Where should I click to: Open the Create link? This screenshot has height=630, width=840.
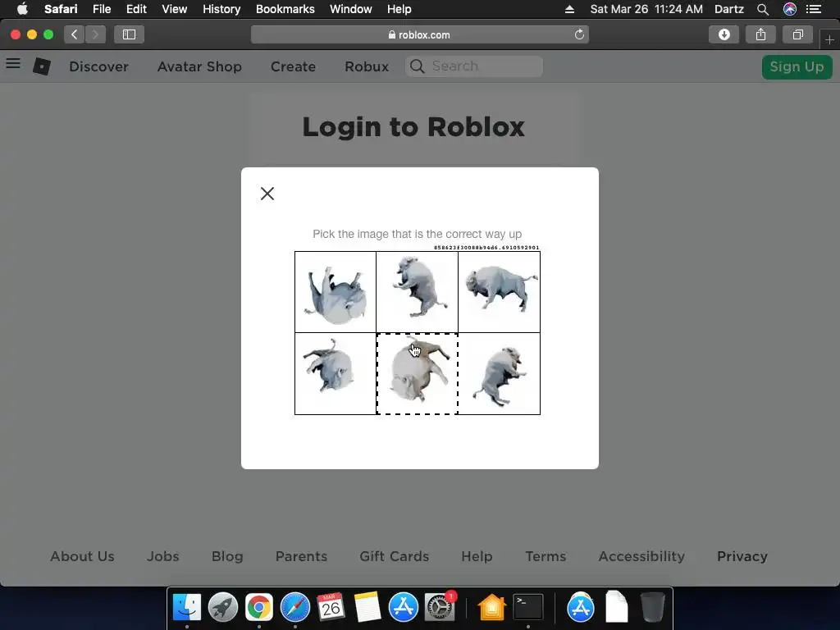tap(293, 66)
